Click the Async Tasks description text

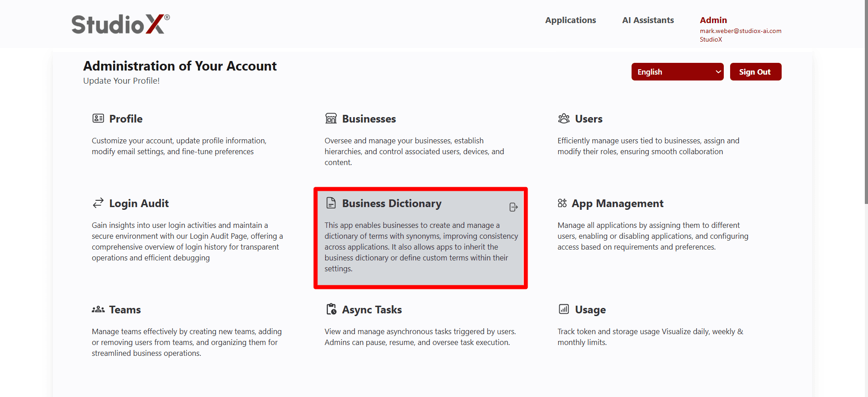point(420,337)
